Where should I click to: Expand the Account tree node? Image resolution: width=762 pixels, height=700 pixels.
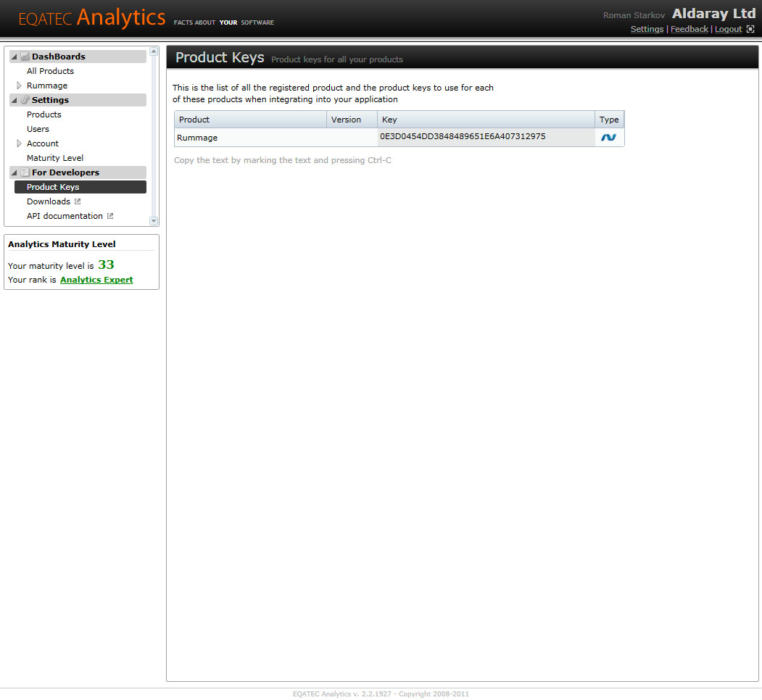(19, 143)
